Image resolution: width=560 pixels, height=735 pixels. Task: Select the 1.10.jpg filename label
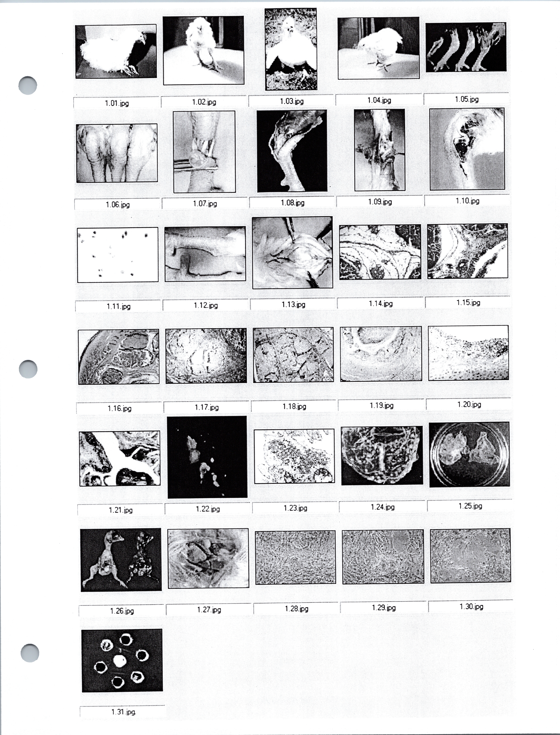coord(468,201)
